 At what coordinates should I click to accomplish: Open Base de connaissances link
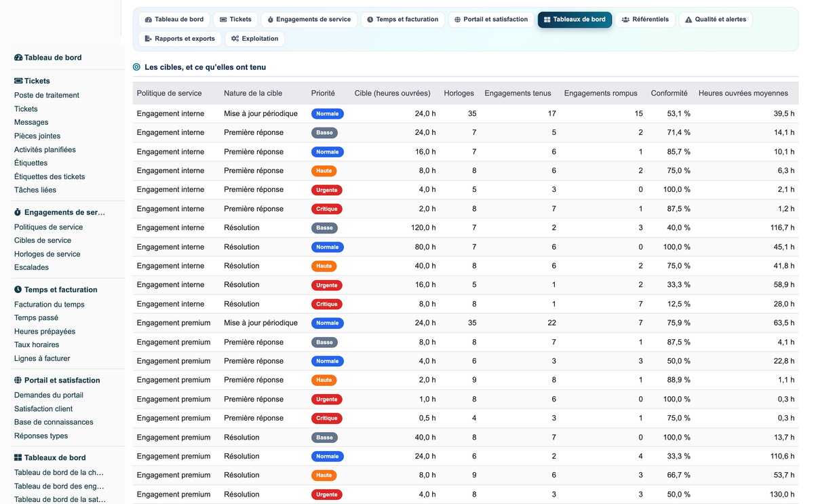tap(54, 423)
